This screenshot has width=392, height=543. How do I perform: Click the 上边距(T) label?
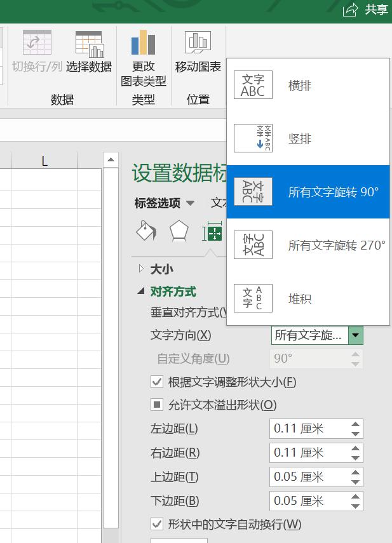coord(175,477)
